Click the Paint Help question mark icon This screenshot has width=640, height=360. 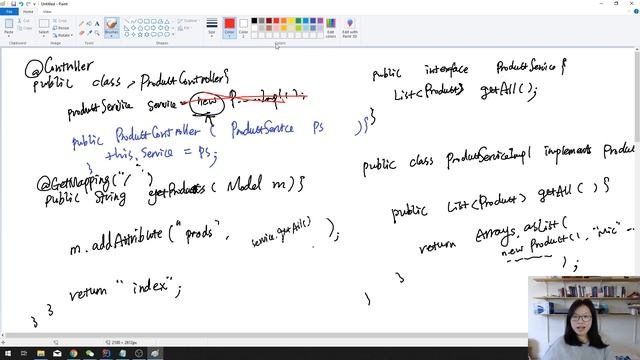[x=636, y=11]
